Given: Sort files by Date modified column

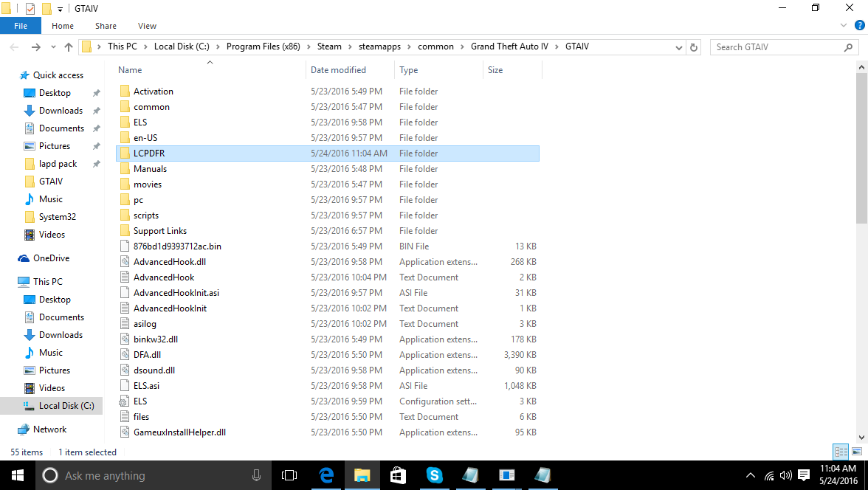Looking at the screenshot, I should [x=338, y=70].
